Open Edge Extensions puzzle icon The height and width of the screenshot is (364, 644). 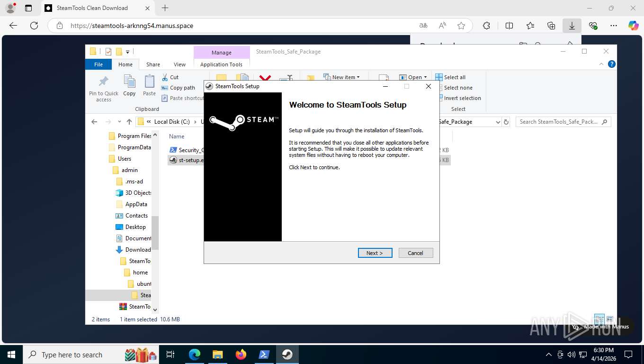tap(486, 26)
